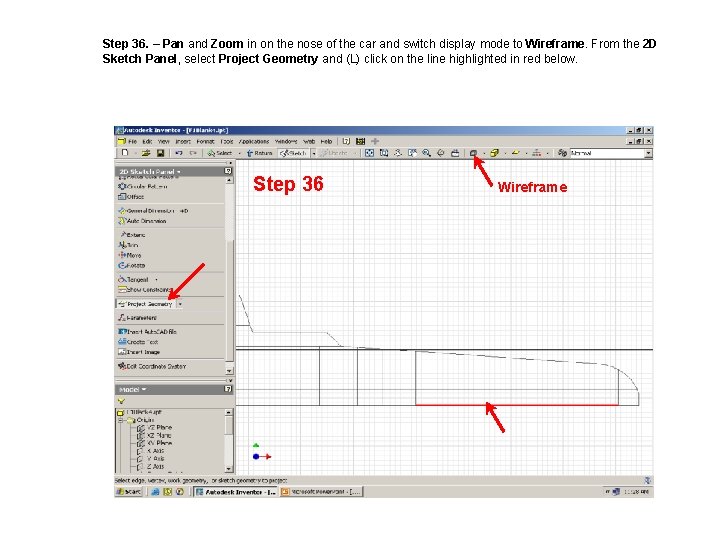The width and height of the screenshot is (720, 540).
Task: Click the green grid icon in menu bar
Action: [x=360, y=141]
